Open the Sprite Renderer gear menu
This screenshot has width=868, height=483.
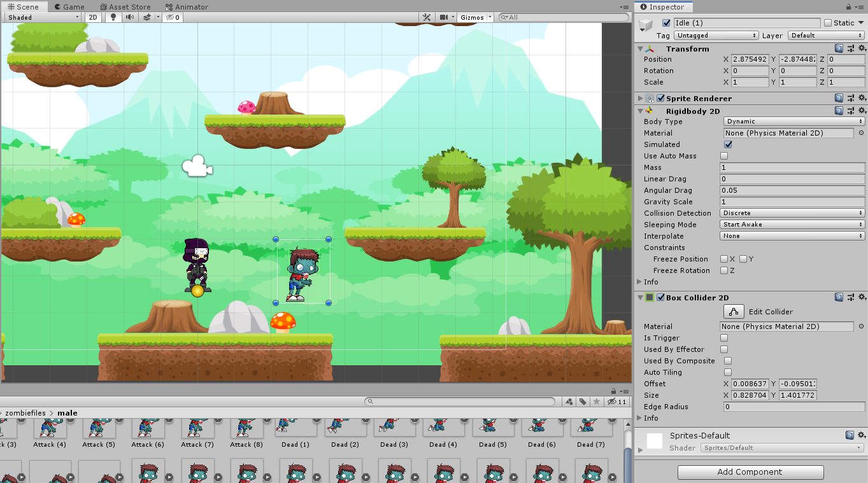coord(862,98)
